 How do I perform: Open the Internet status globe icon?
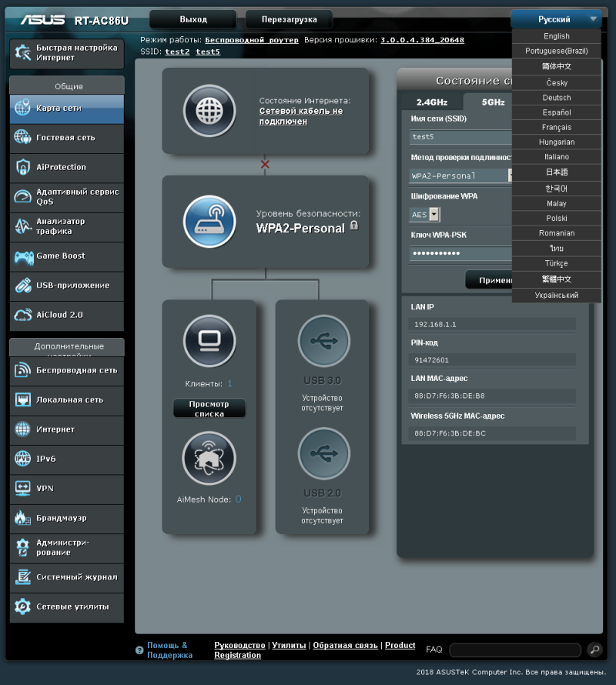[x=209, y=111]
